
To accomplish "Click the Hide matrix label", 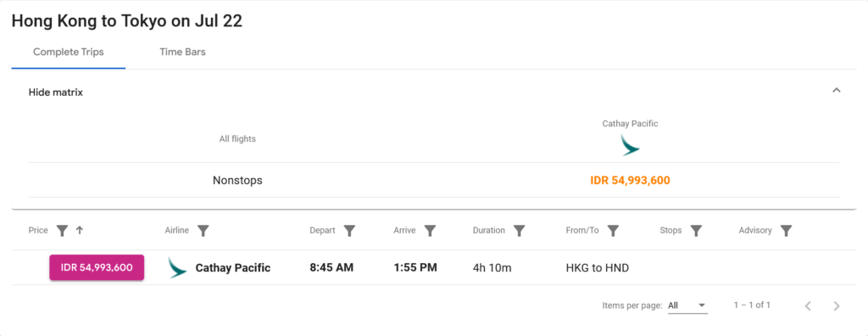I will (56, 92).
